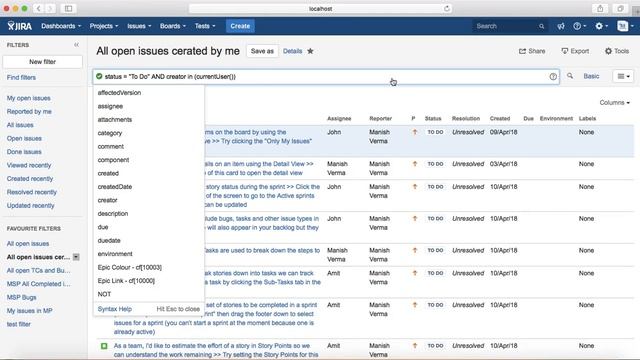
Task: Open the view layout switcher dropdown
Action: pos(623,76)
